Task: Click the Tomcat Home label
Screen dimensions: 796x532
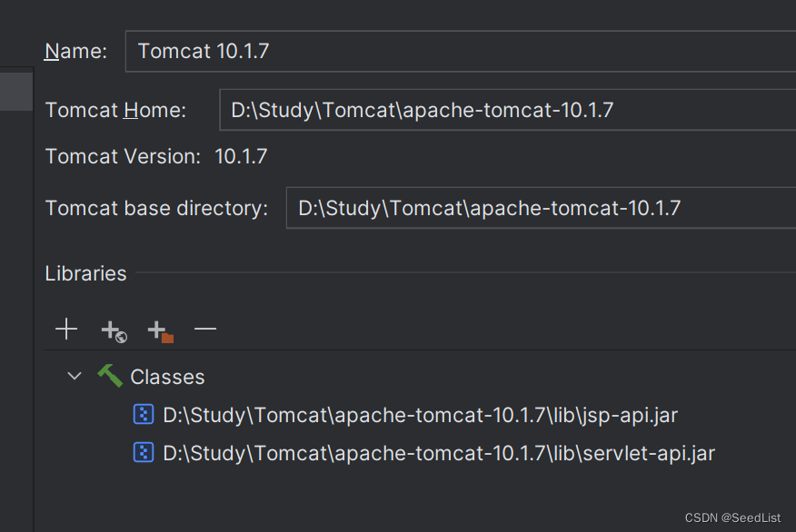Action: (115, 110)
